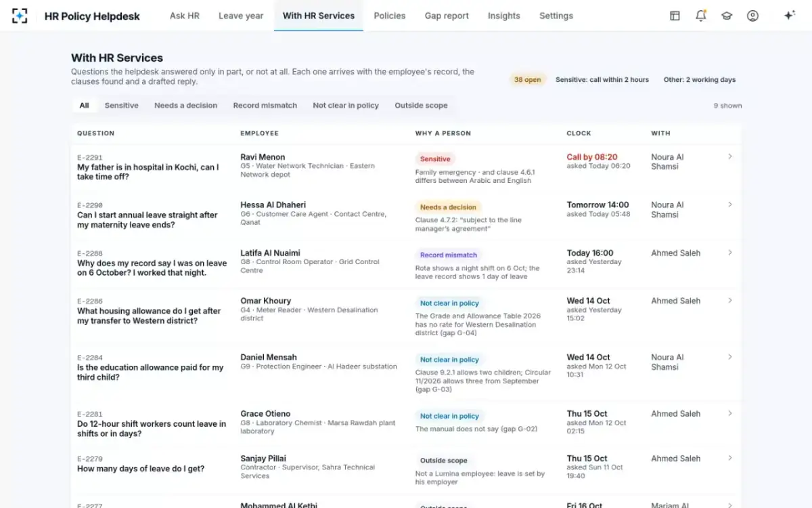
Task: Open question "How many days of leave do I get?"
Action: [141, 469]
